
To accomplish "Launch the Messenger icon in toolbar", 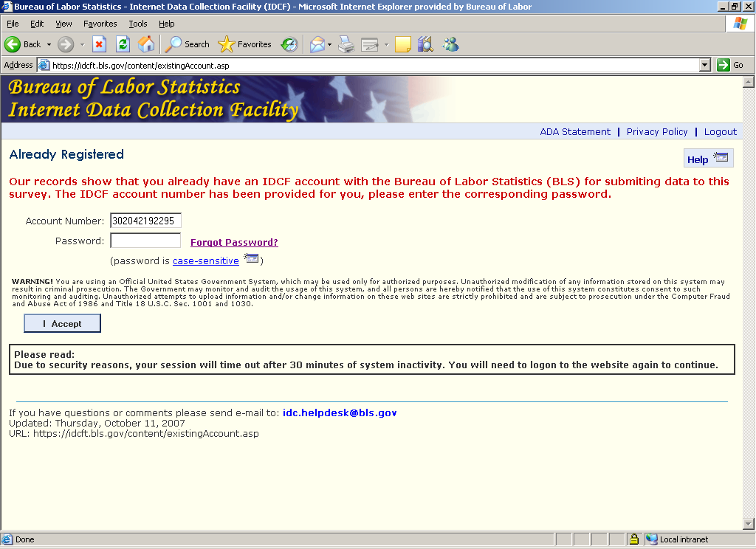I will (450, 44).
